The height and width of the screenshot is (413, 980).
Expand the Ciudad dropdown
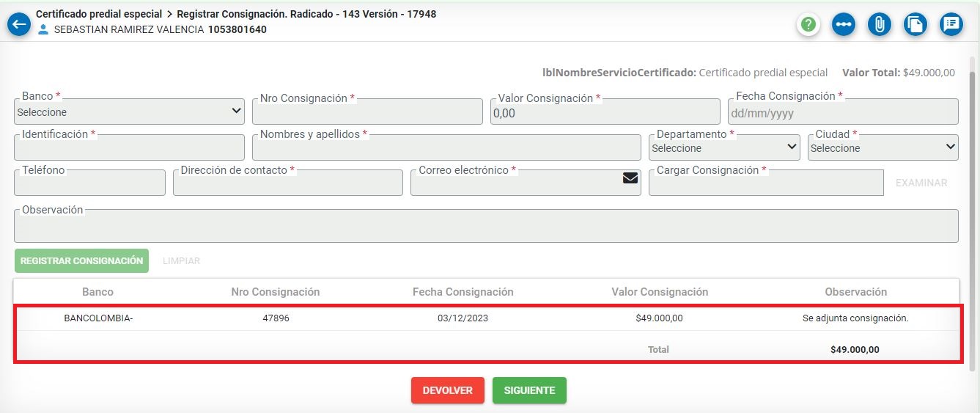(883, 147)
